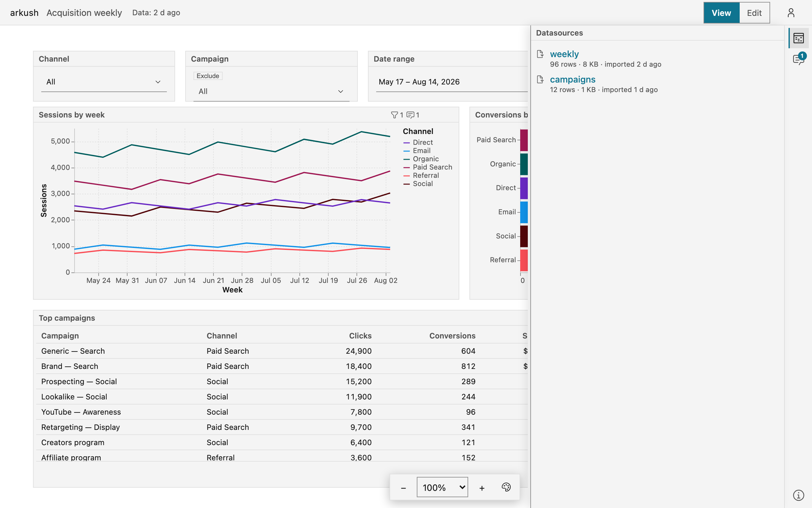
Task: Toggle Paid Search channel in the legend
Action: (428, 167)
